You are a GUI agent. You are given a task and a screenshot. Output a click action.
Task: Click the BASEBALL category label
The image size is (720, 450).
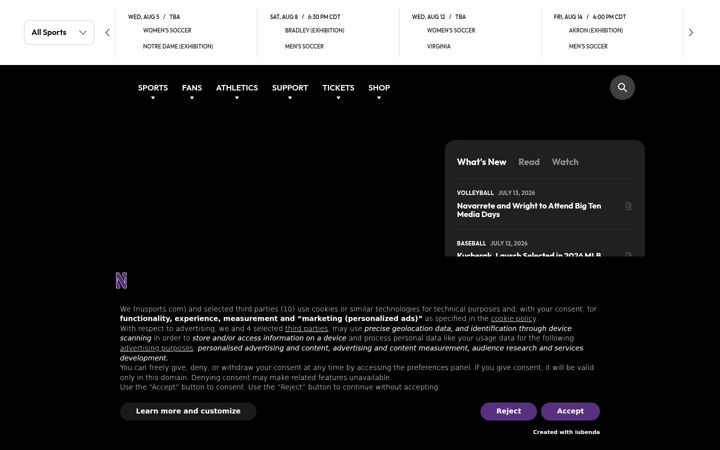click(471, 243)
